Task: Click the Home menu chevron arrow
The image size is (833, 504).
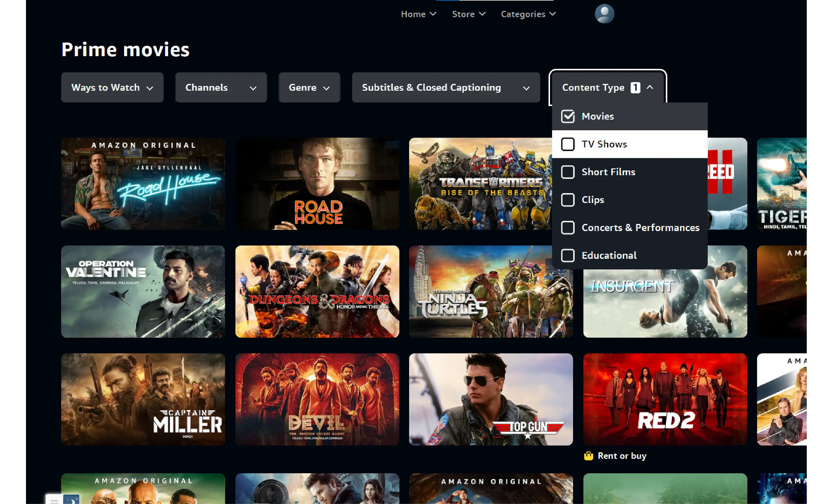Action: (433, 14)
